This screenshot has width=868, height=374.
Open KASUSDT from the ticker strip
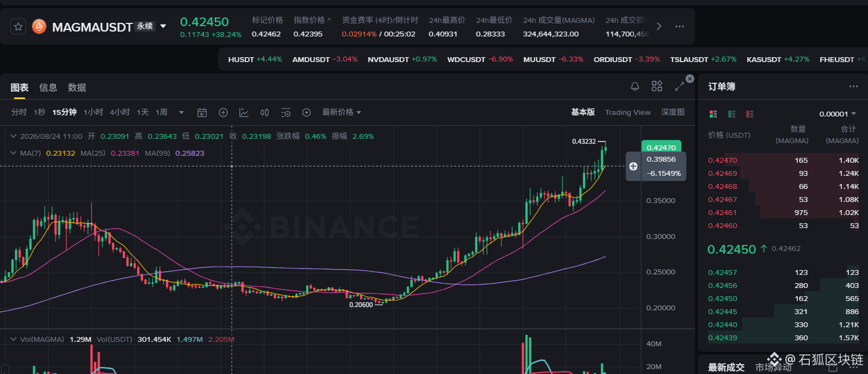pyautogui.click(x=778, y=59)
